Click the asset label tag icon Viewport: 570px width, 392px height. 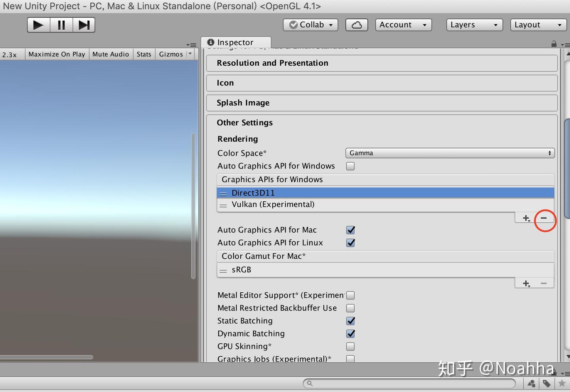coord(547,383)
